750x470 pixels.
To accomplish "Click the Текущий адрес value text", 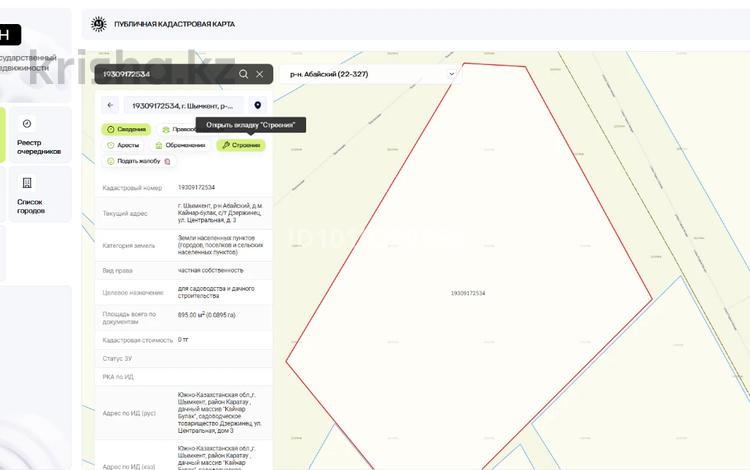I will pos(220,213).
